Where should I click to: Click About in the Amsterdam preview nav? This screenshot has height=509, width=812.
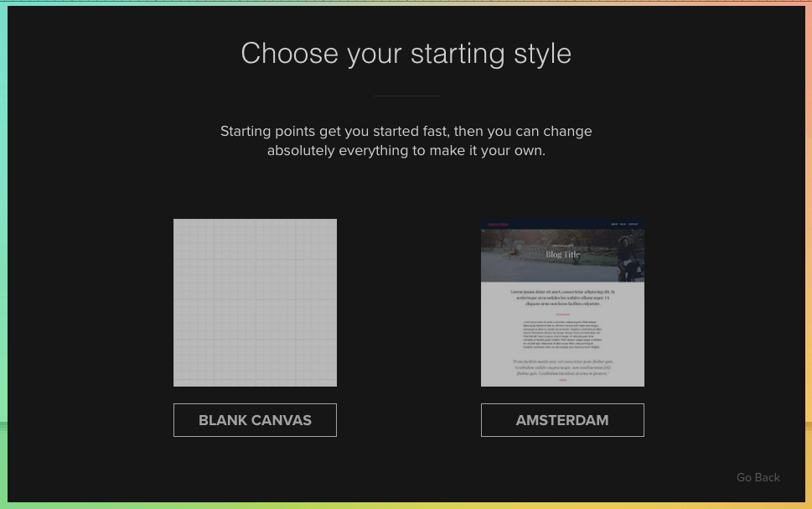[x=613, y=224]
